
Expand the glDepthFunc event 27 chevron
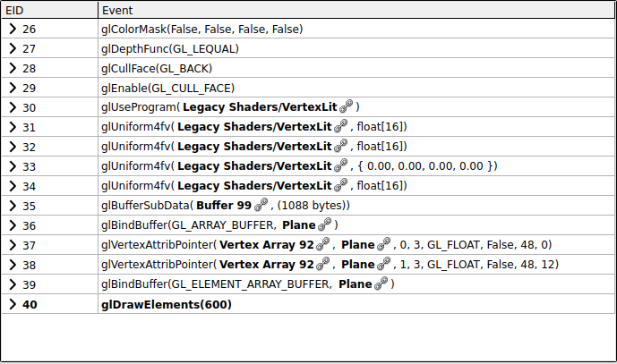pyautogui.click(x=13, y=48)
